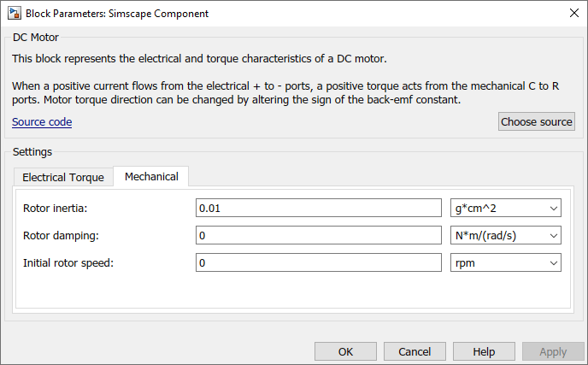
Task: Expand the N*m/(rad/s) damping unit dropdown
Action: coord(505,235)
